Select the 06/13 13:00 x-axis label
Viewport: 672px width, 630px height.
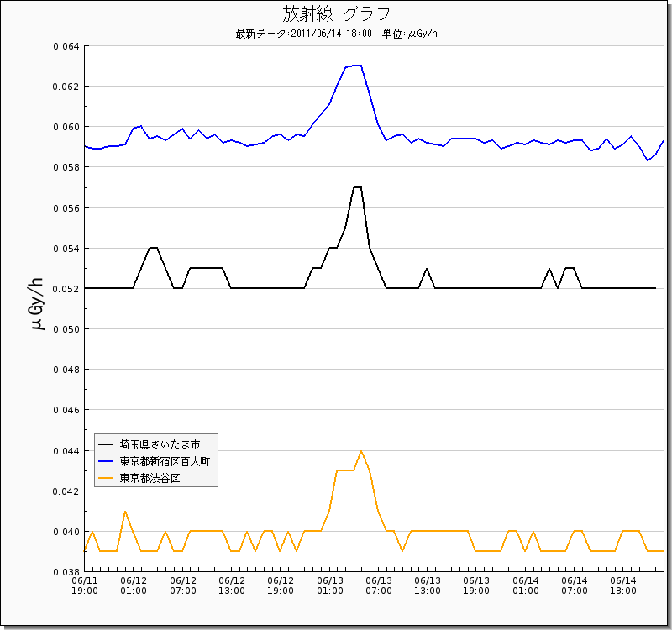428,585
